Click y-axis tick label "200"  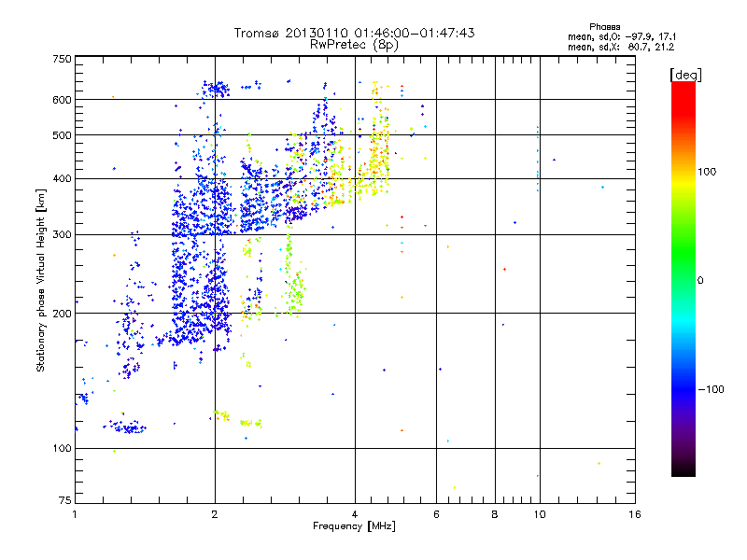(63, 314)
